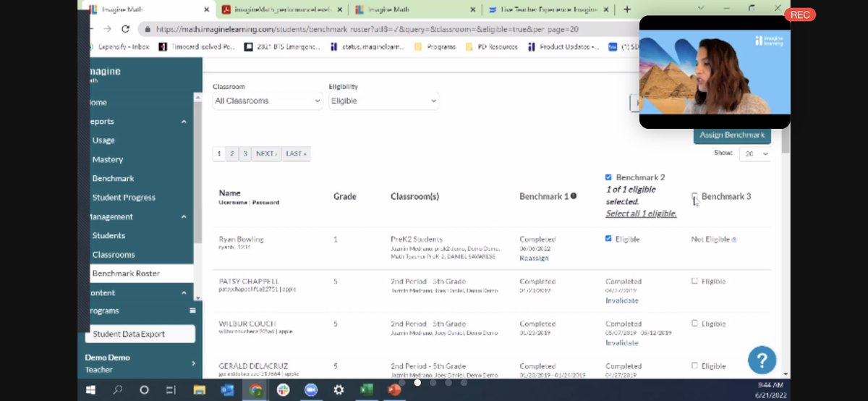Open Settings gear on taskbar
The image size is (868, 401).
[339, 389]
